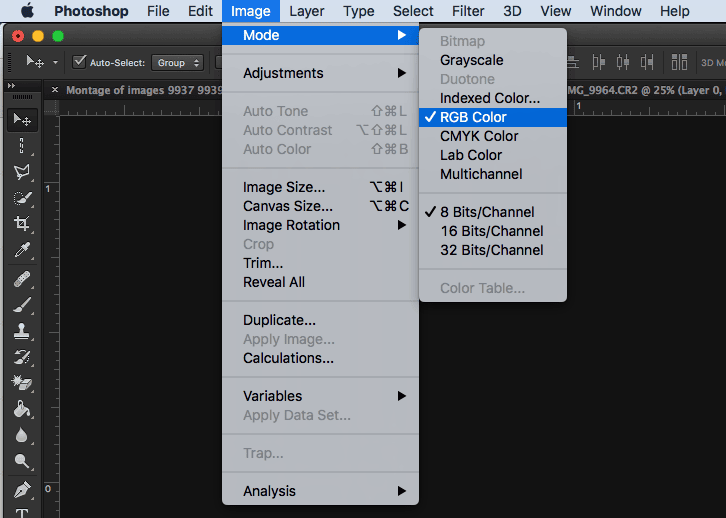Select the Healing Brush bandage tool
This screenshot has height=518, width=726.
pos(22,279)
